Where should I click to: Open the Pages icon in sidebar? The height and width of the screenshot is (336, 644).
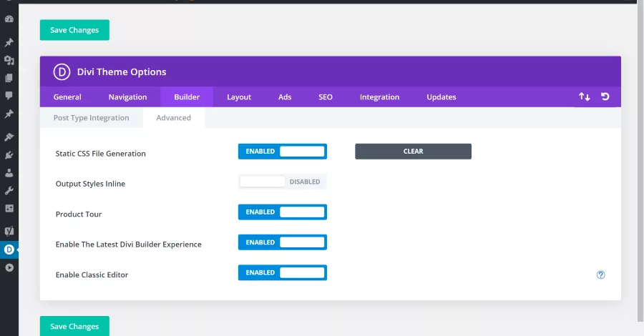(x=9, y=78)
